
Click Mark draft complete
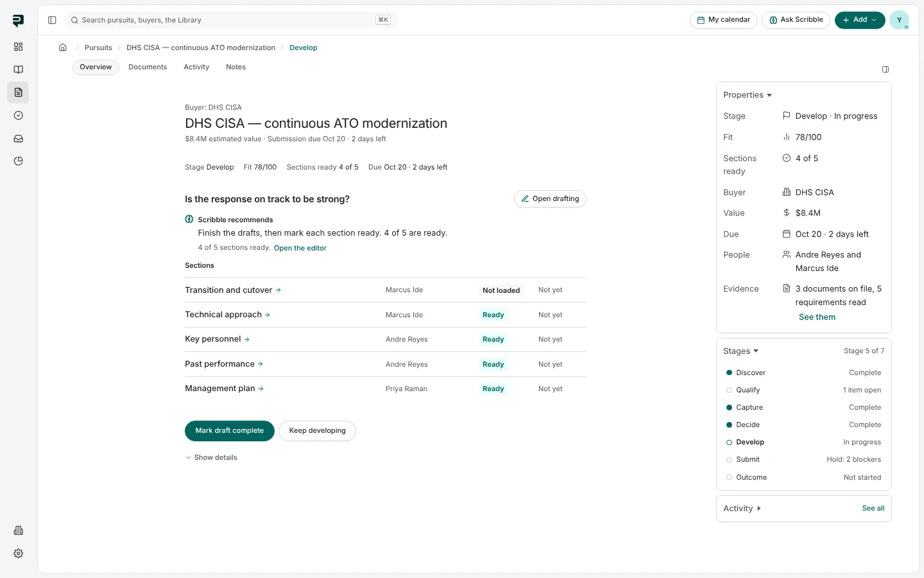(230, 431)
